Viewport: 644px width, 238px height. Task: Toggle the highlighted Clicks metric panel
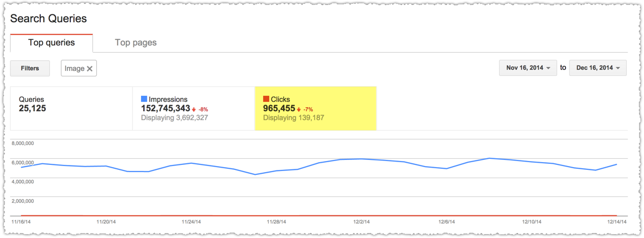pyautogui.click(x=316, y=108)
